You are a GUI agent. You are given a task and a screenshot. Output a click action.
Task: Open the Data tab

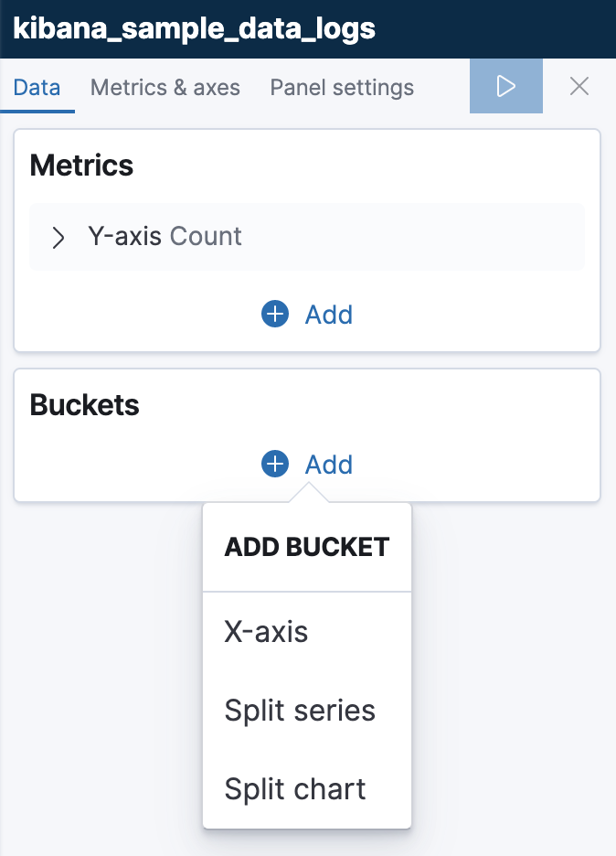[x=37, y=88]
